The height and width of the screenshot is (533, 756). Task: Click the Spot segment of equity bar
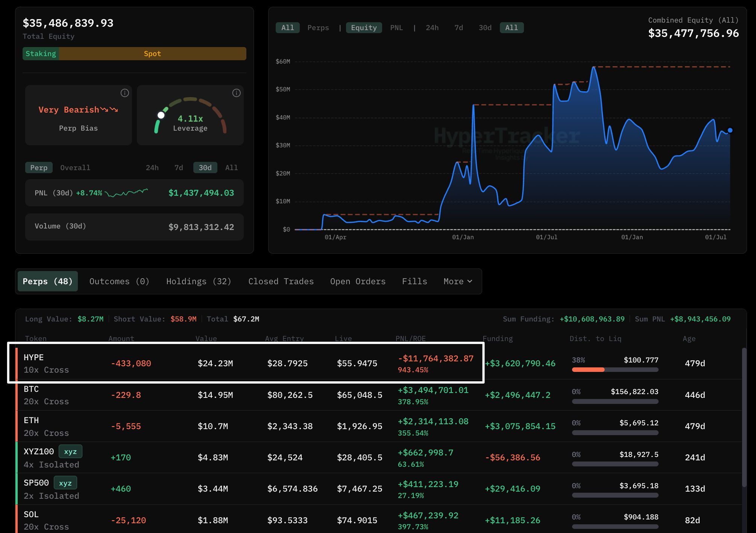click(x=152, y=53)
